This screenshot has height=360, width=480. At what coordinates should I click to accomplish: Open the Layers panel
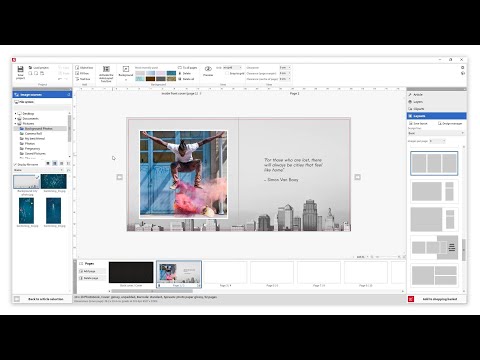[437, 102]
